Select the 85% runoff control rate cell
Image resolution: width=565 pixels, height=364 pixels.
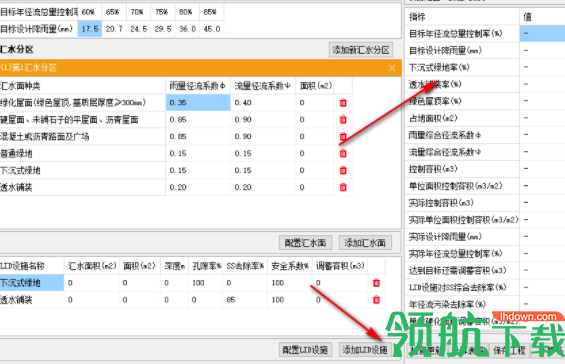pyautogui.click(x=212, y=12)
